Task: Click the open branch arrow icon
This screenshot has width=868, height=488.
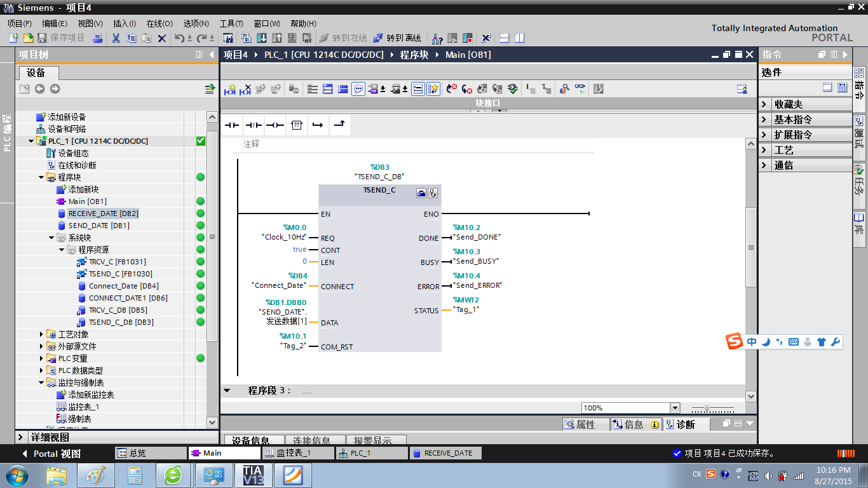Action: tap(318, 125)
